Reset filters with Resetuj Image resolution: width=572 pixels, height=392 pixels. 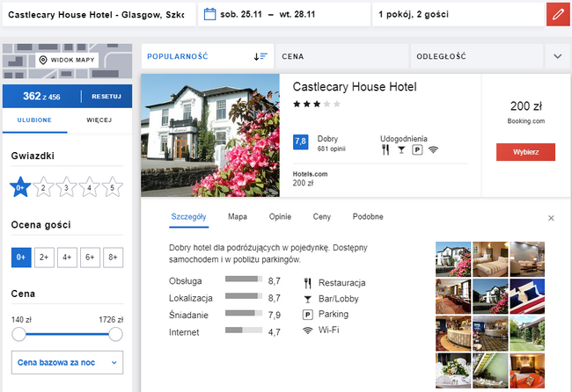tap(106, 97)
